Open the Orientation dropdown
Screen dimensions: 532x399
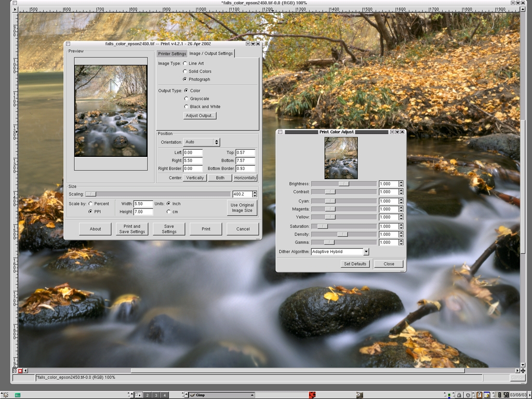coord(202,142)
